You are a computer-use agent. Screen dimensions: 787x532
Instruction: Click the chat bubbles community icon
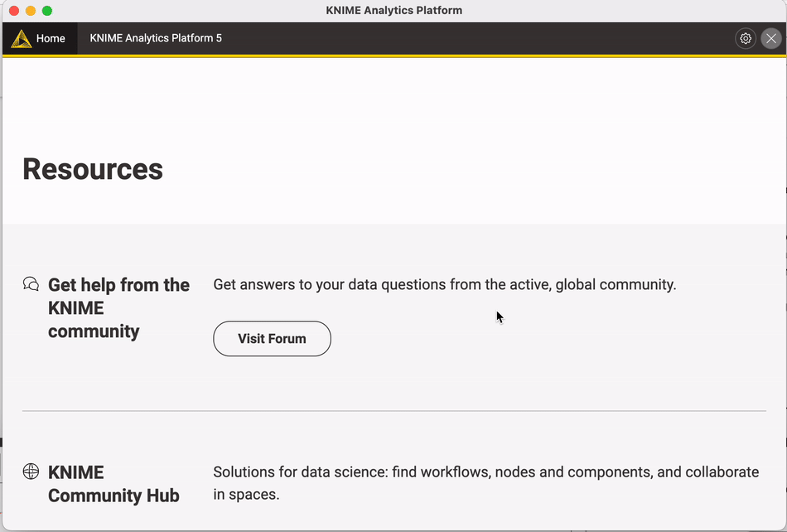(x=31, y=284)
